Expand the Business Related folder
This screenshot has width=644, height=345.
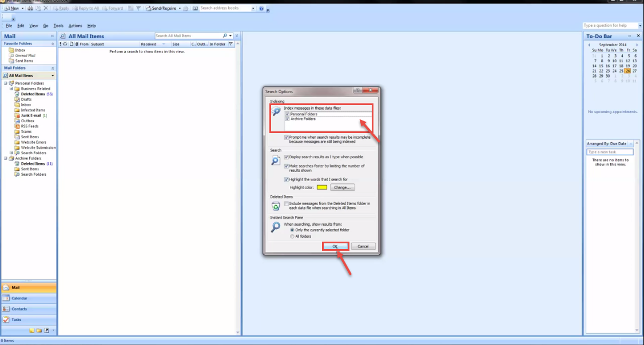coord(11,89)
